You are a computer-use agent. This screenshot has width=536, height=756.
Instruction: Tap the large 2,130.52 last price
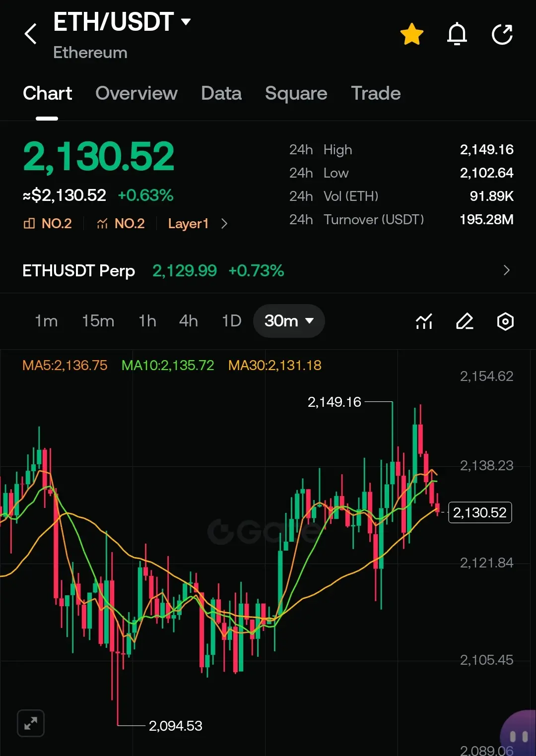click(x=99, y=157)
